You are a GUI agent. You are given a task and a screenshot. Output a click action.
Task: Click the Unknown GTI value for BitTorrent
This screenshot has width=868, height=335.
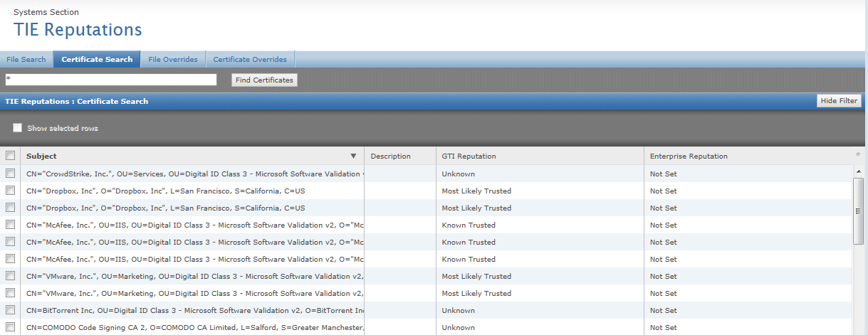[x=458, y=310]
